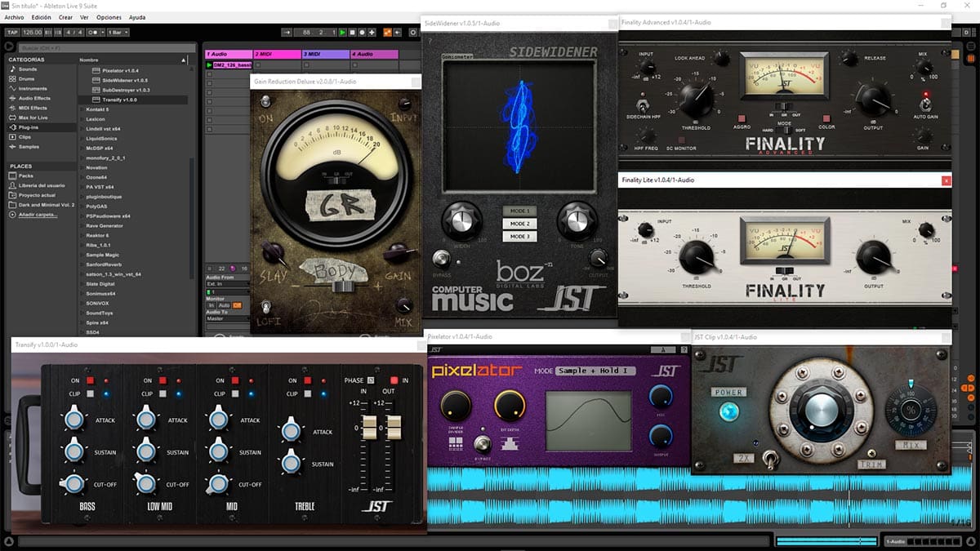Toggle the SideWidener bypass switch
The image size is (980, 551).
[442, 260]
